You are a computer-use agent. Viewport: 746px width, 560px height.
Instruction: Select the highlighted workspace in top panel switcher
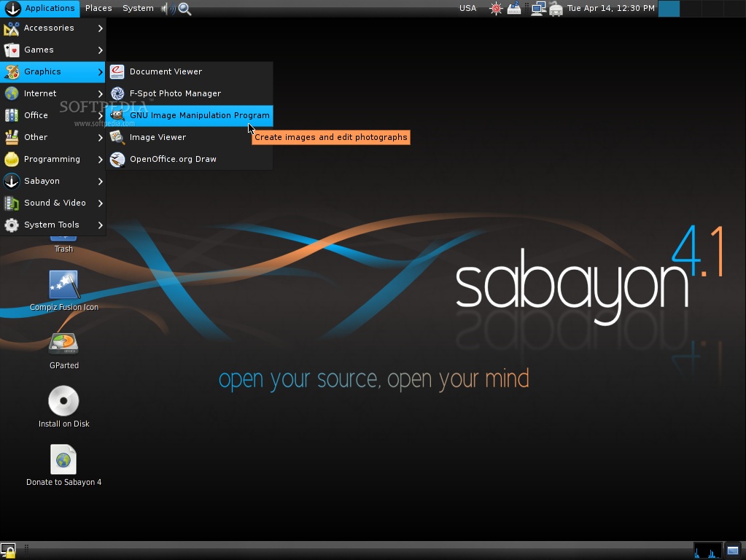(x=669, y=8)
